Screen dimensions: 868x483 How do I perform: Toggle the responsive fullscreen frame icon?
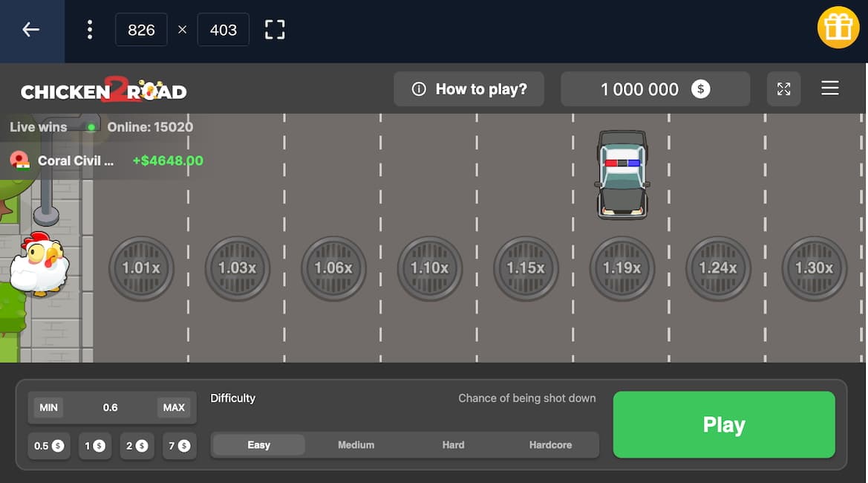click(x=275, y=30)
